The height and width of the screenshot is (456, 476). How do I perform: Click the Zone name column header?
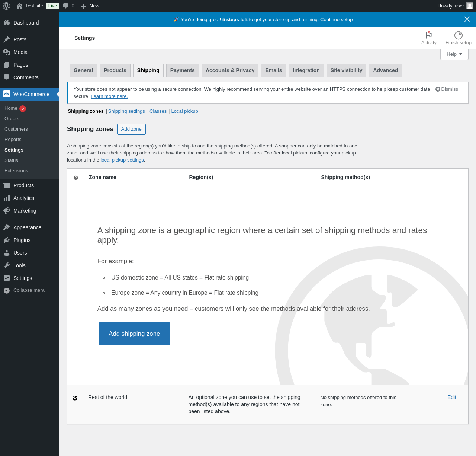coord(103,177)
